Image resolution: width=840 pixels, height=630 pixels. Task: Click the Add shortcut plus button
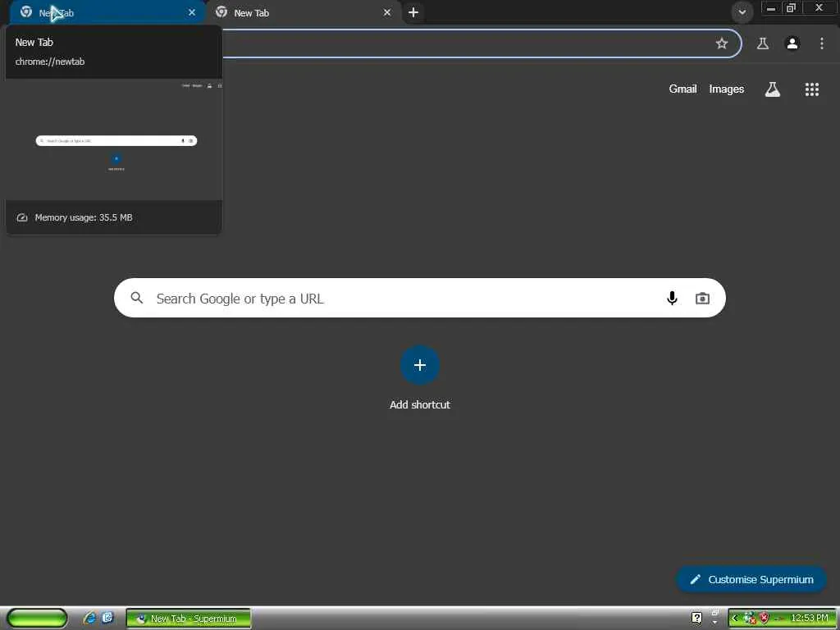pos(420,365)
